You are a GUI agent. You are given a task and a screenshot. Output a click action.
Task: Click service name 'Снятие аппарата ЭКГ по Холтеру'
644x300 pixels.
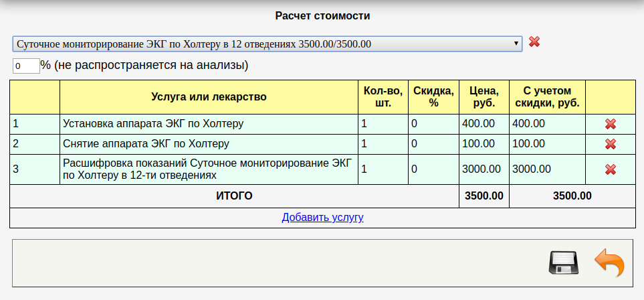[x=146, y=144]
